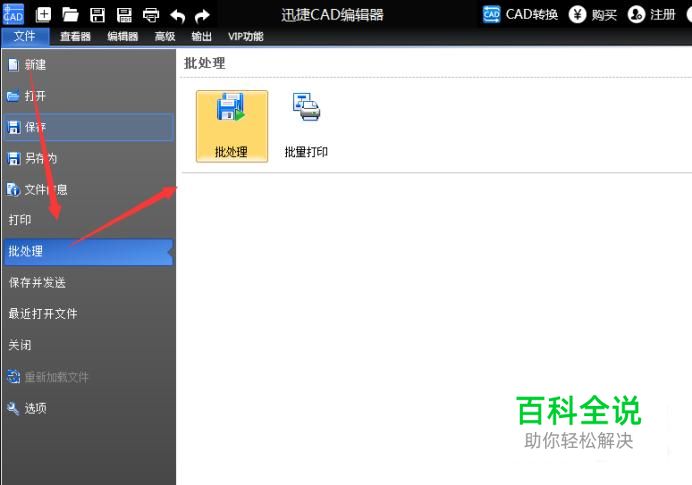The height and width of the screenshot is (485, 692).
Task: Click the 新建 document icon in the sidebar
Action: pos(13,65)
